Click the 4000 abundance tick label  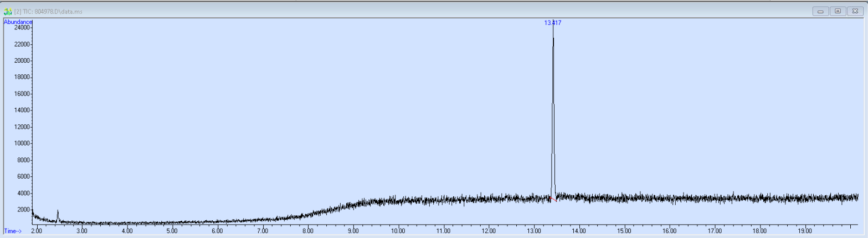[23, 193]
